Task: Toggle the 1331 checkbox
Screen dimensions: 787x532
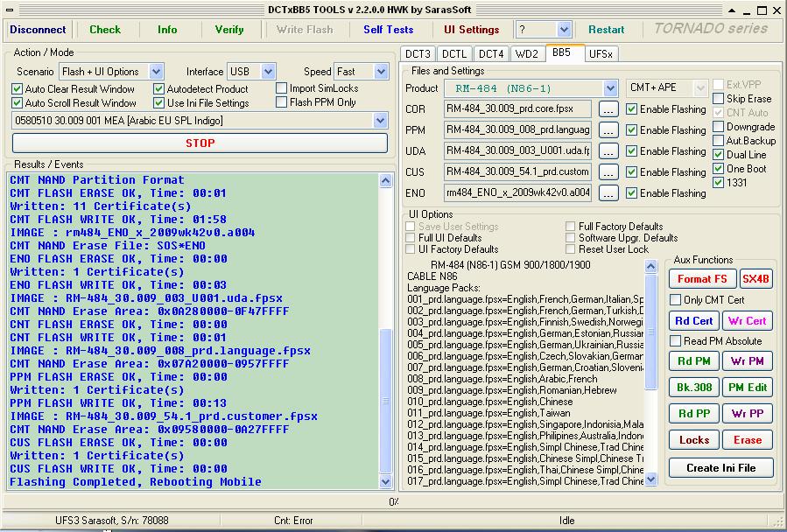Action: (718, 183)
